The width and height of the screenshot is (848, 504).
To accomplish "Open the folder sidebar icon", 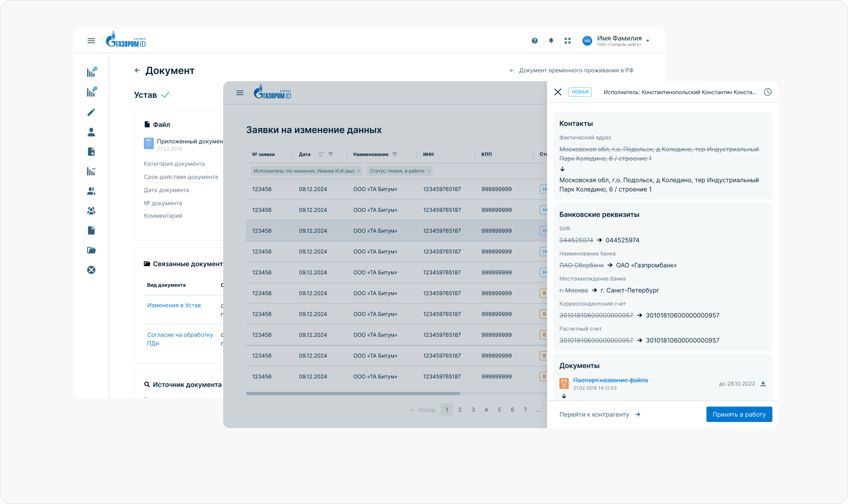I will [x=91, y=250].
